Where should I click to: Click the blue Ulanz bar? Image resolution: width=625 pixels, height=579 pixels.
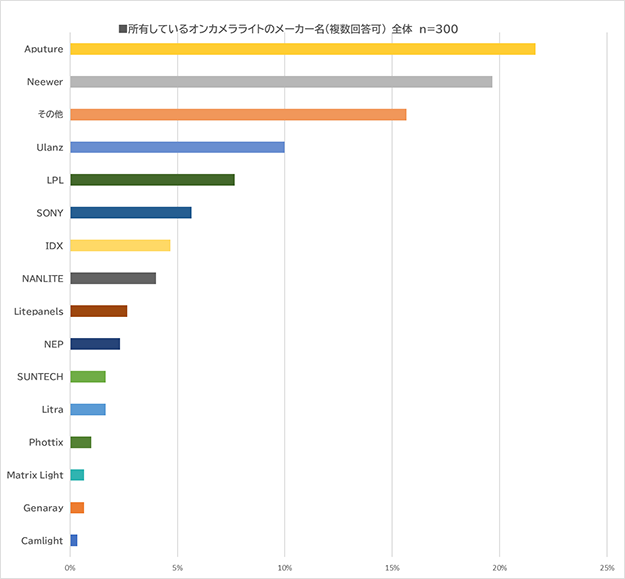(x=177, y=147)
